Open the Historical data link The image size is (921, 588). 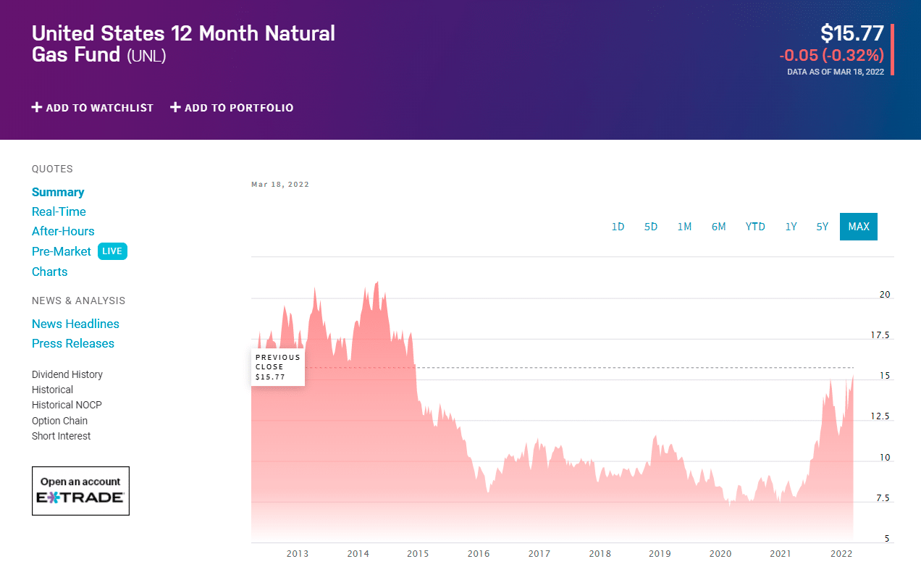(52, 390)
